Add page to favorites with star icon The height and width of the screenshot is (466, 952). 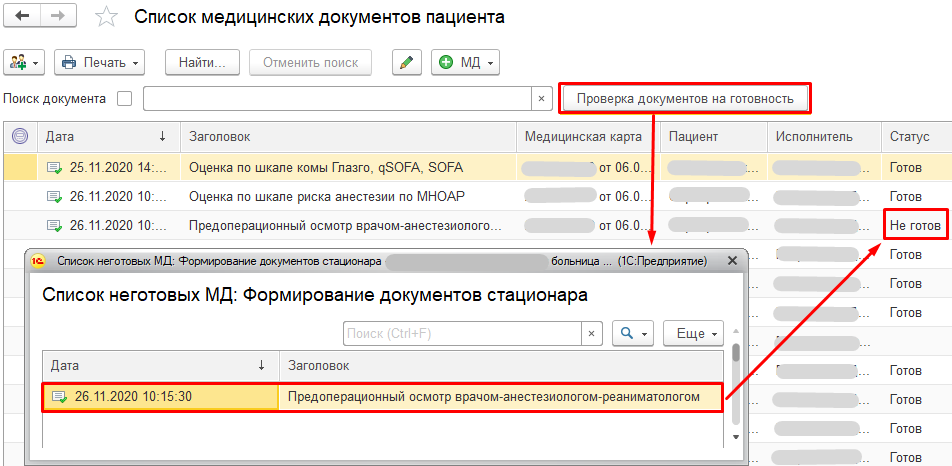point(105,18)
